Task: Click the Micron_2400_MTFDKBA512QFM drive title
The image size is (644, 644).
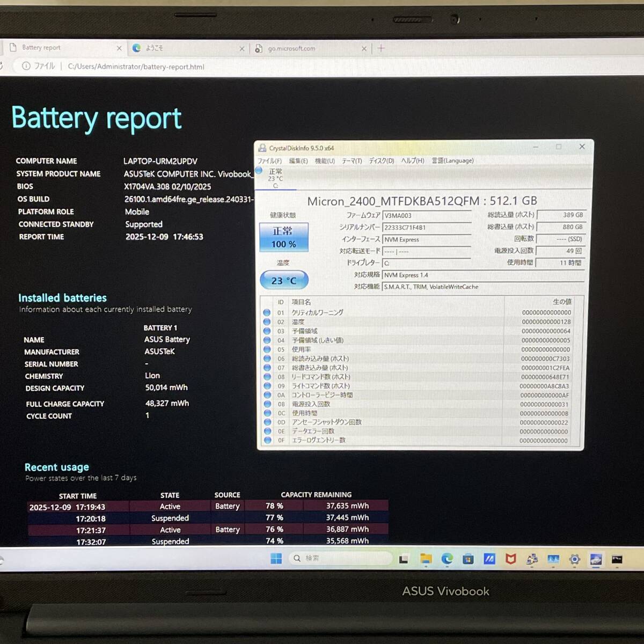Action: (x=422, y=201)
